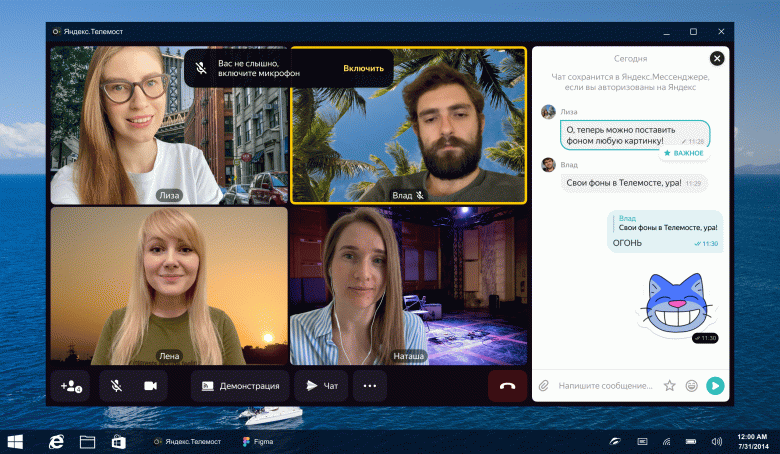The image size is (780, 454).
Task: Select Влад's video tile
Action: click(x=408, y=125)
